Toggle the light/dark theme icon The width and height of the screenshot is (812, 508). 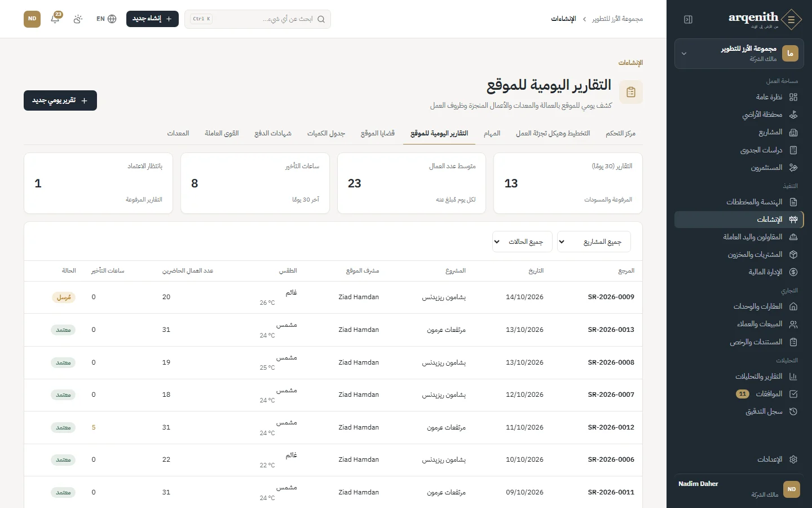(78, 19)
